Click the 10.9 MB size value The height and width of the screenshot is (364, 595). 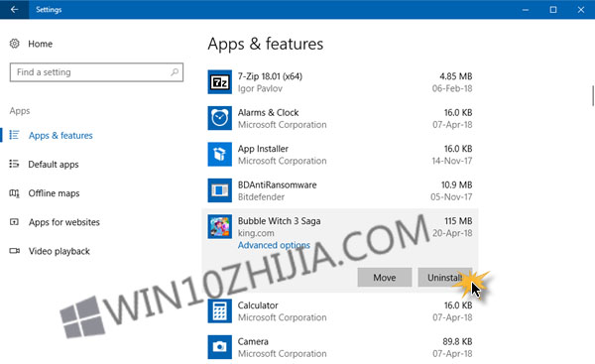click(456, 184)
